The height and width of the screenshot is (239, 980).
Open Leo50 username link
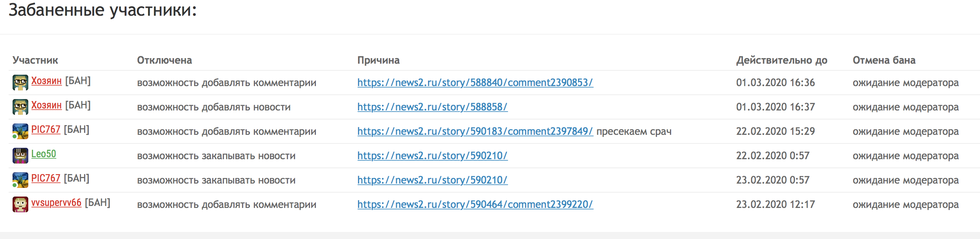tap(44, 154)
